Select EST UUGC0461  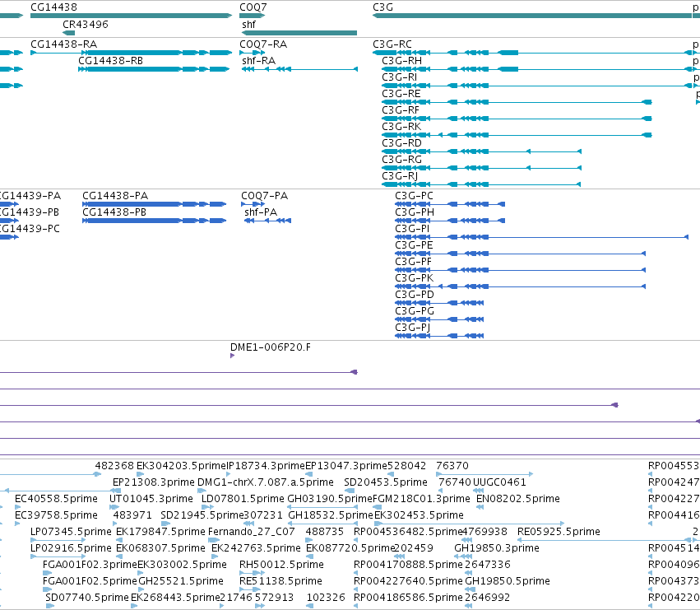pos(499,482)
